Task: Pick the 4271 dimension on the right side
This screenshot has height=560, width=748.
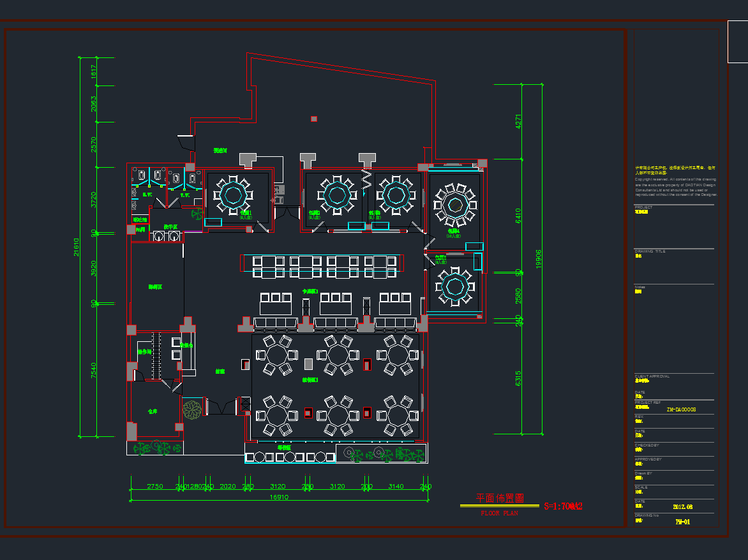Action: click(x=518, y=121)
